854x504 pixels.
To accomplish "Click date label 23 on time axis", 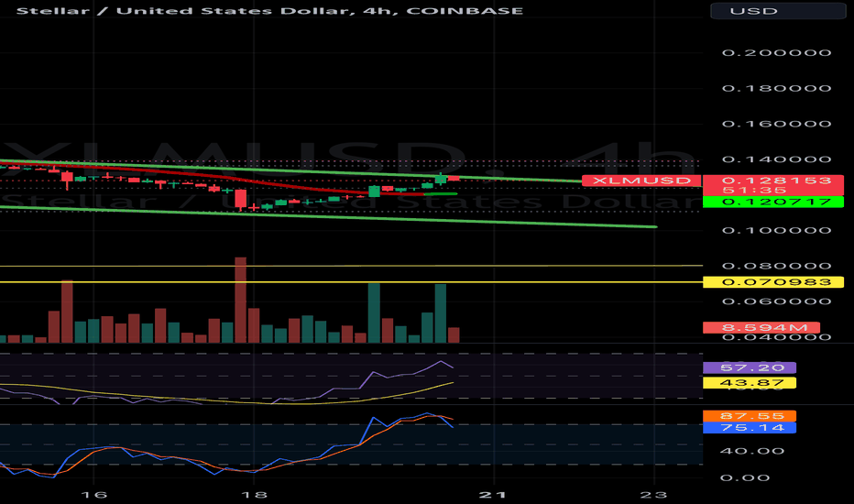I will pos(653,495).
